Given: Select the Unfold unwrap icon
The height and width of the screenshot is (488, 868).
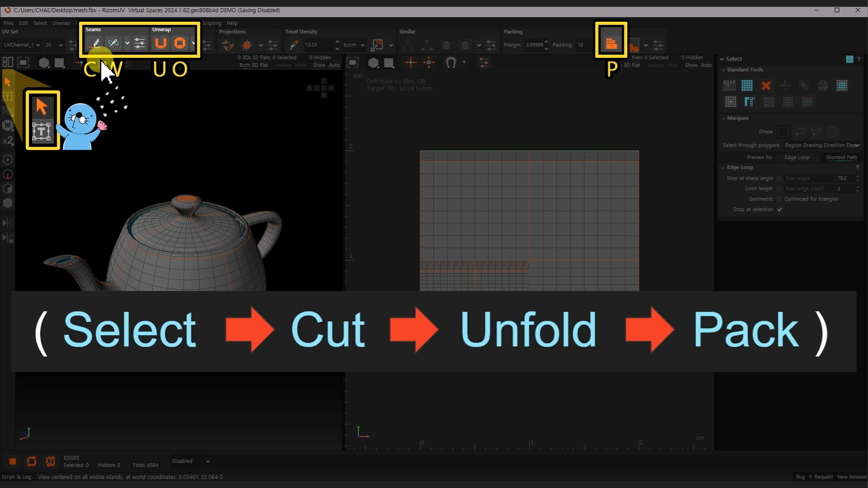Looking at the screenshot, I should click(x=161, y=43).
